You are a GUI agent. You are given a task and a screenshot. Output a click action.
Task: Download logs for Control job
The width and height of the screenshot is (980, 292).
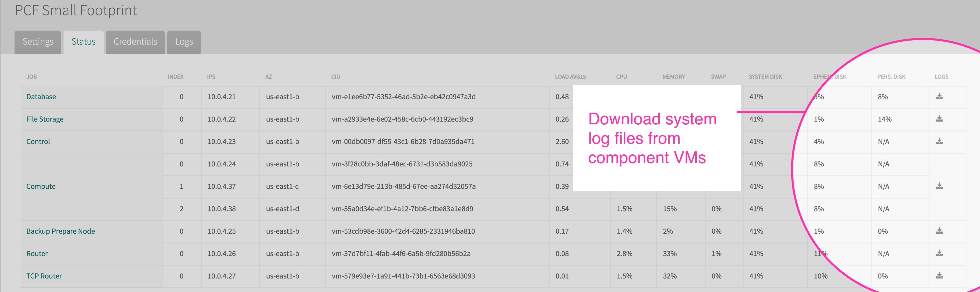[x=939, y=141]
